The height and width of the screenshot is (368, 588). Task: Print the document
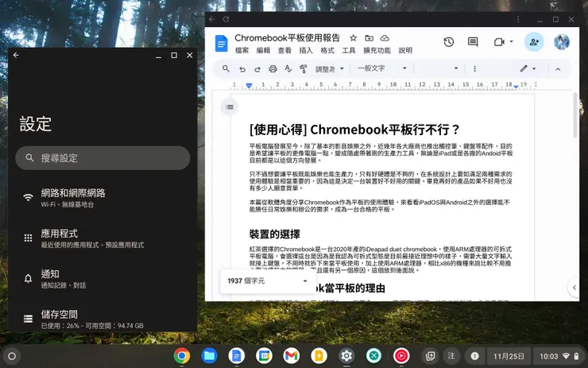(273, 68)
